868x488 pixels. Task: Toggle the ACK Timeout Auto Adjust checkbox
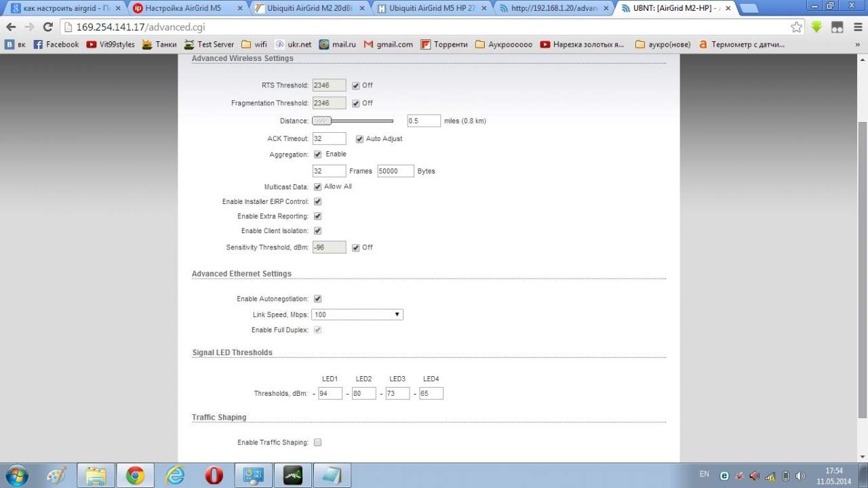359,139
